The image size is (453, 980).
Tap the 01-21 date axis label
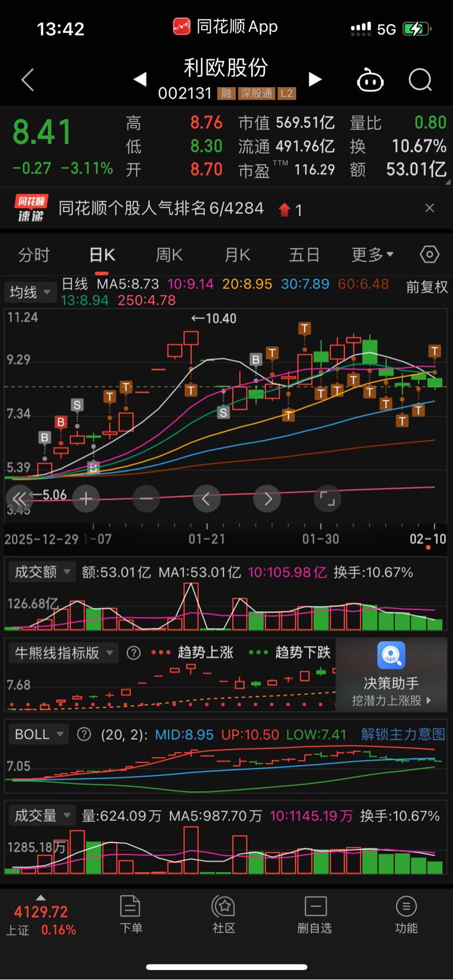206,539
